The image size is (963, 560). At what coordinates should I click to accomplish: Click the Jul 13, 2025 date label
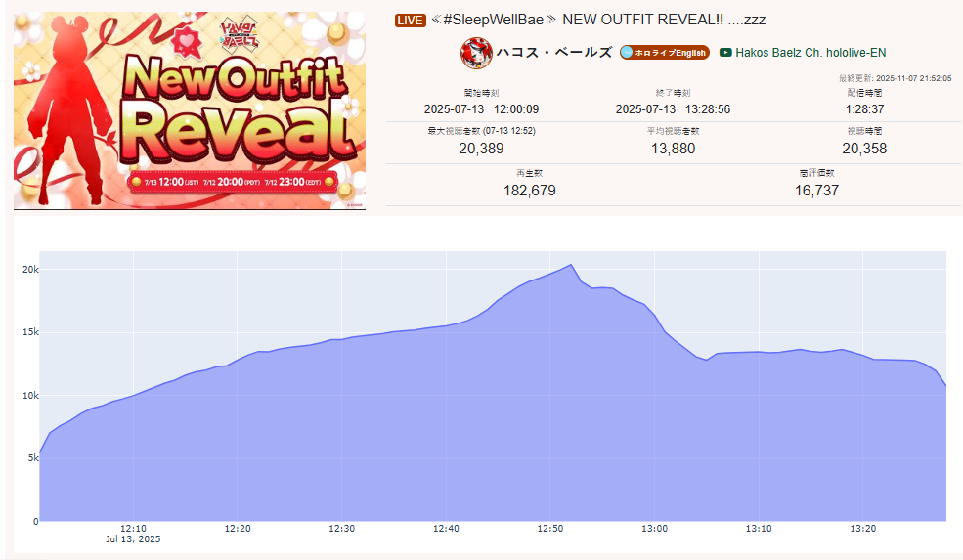(133, 539)
